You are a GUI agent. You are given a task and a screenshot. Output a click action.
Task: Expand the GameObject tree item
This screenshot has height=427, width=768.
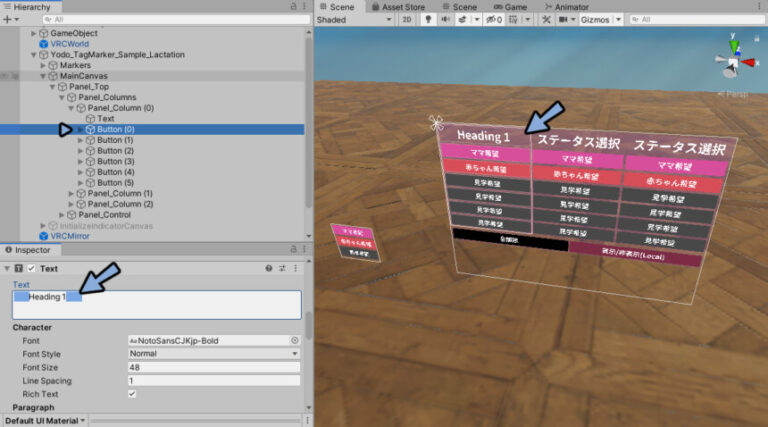click(34, 33)
